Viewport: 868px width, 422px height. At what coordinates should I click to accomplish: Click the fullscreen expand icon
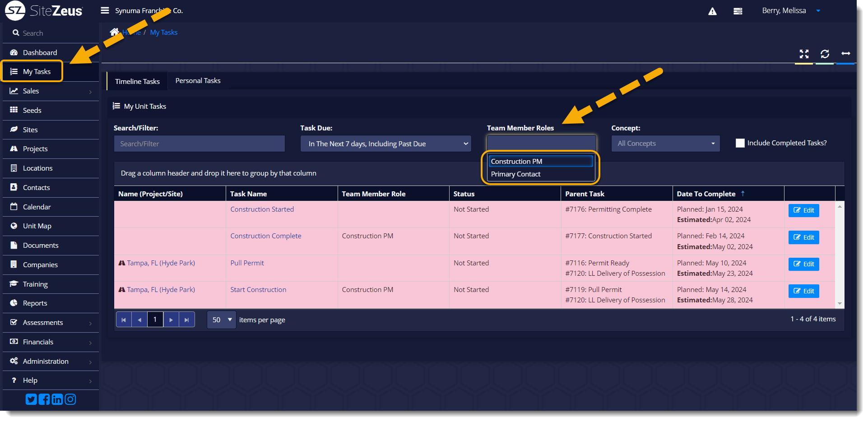[x=804, y=54]
